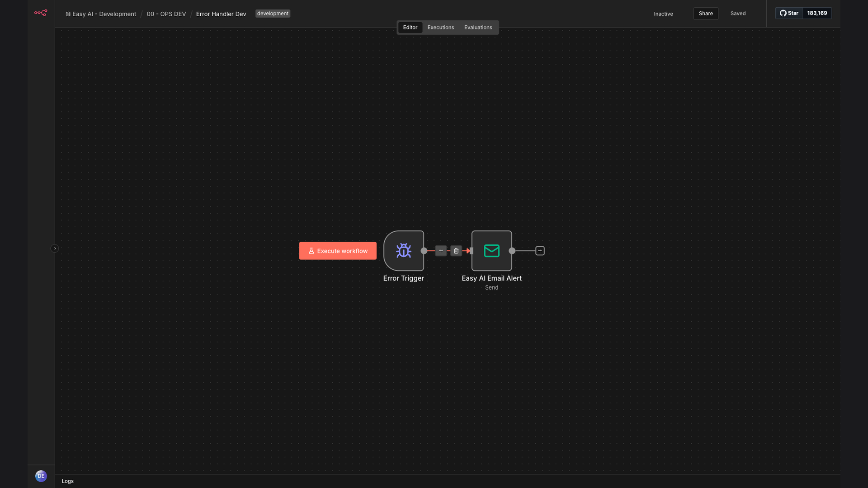Click the Error Trigger node label
The image size is (868, 488).
coord(404,278)
